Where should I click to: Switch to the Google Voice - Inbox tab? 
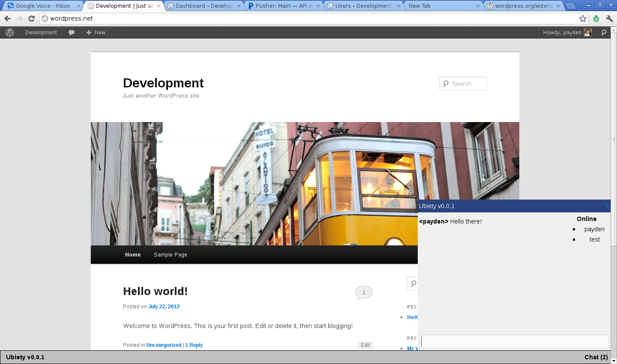43,6
